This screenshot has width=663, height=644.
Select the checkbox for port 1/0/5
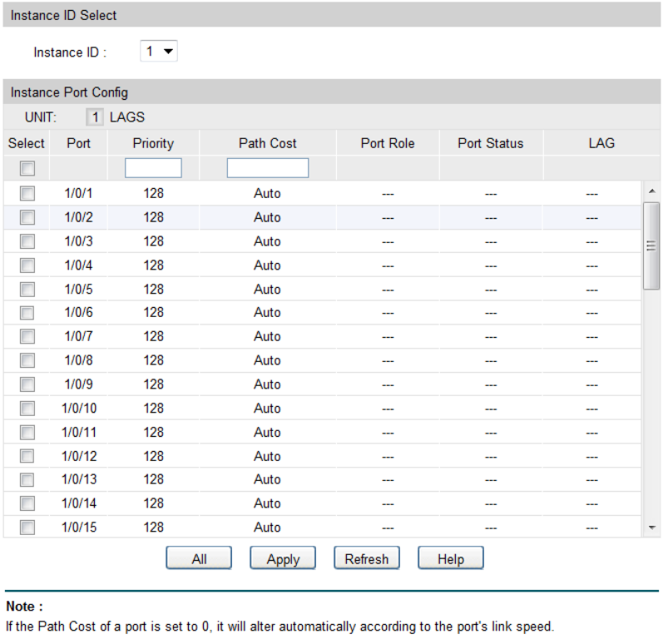27,289
